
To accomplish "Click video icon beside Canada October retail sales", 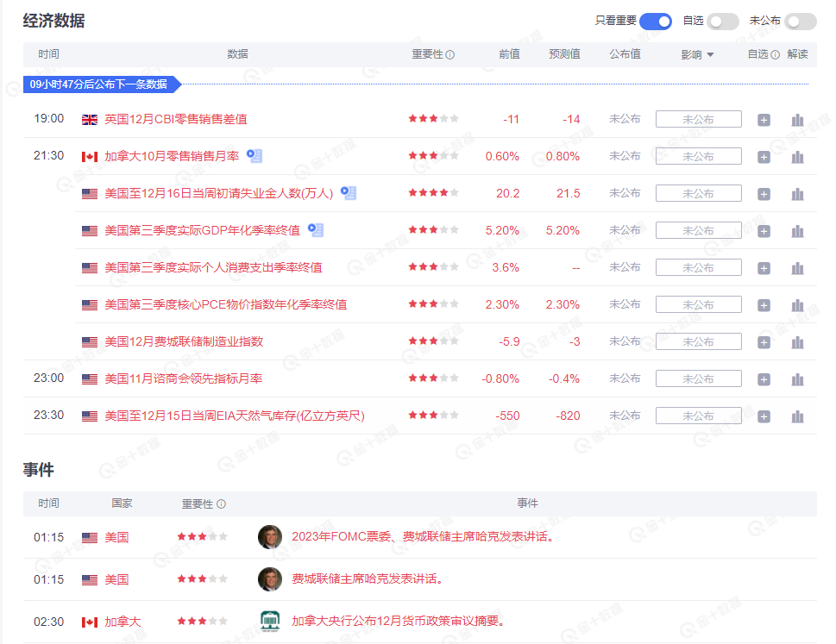I will 255,156.
